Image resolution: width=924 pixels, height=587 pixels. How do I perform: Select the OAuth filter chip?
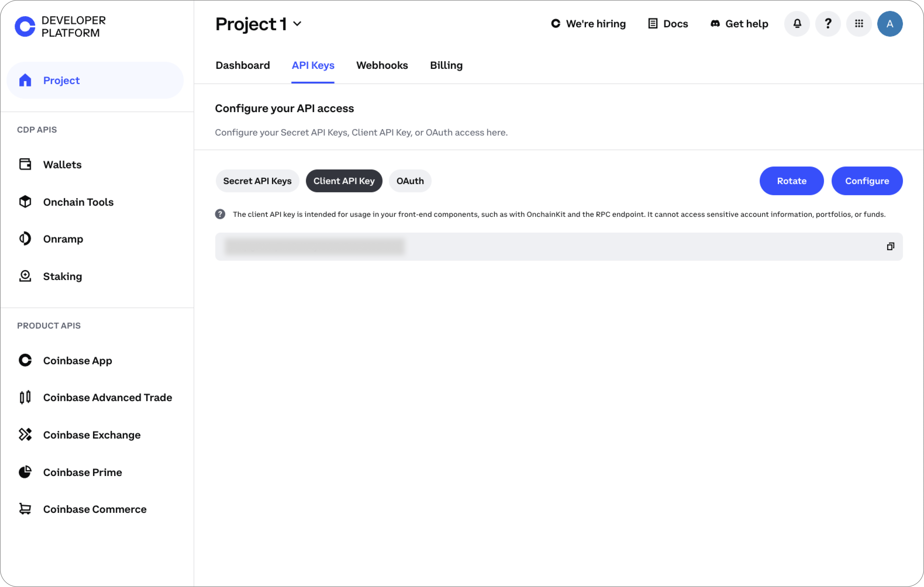point(410,181)
